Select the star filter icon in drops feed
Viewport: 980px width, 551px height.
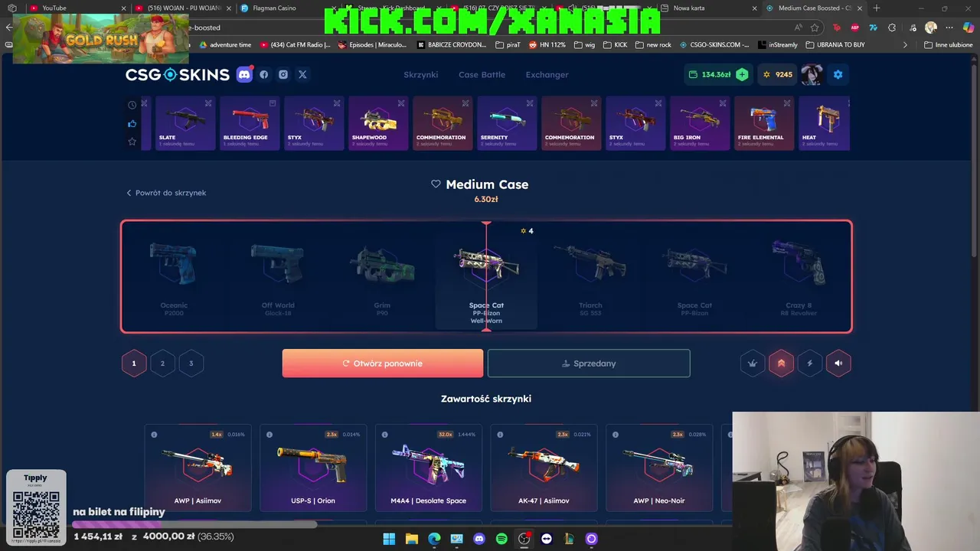132,142
